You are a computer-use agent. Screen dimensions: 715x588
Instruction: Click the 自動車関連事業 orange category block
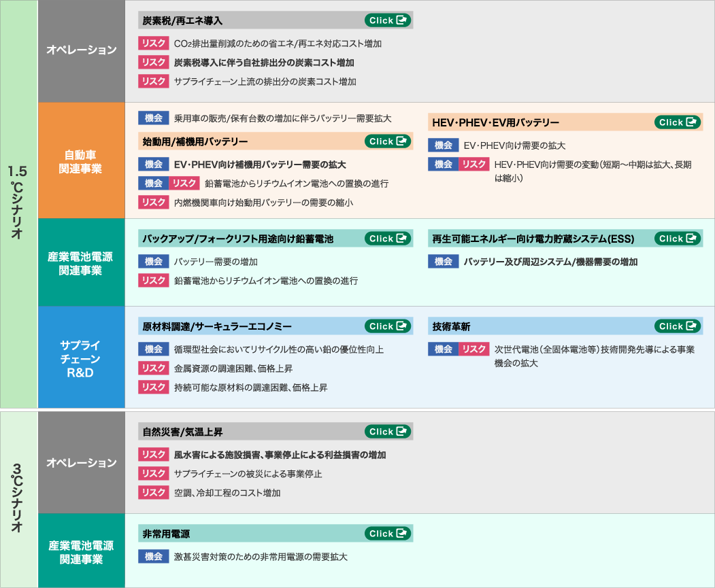click(x=81, y=160)
